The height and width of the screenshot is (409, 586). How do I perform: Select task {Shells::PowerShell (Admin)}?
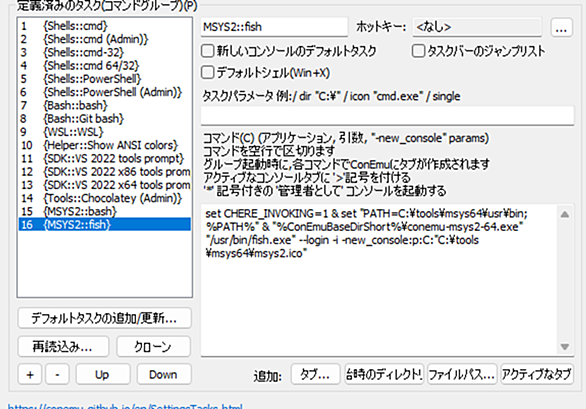(x=105, y=92)
